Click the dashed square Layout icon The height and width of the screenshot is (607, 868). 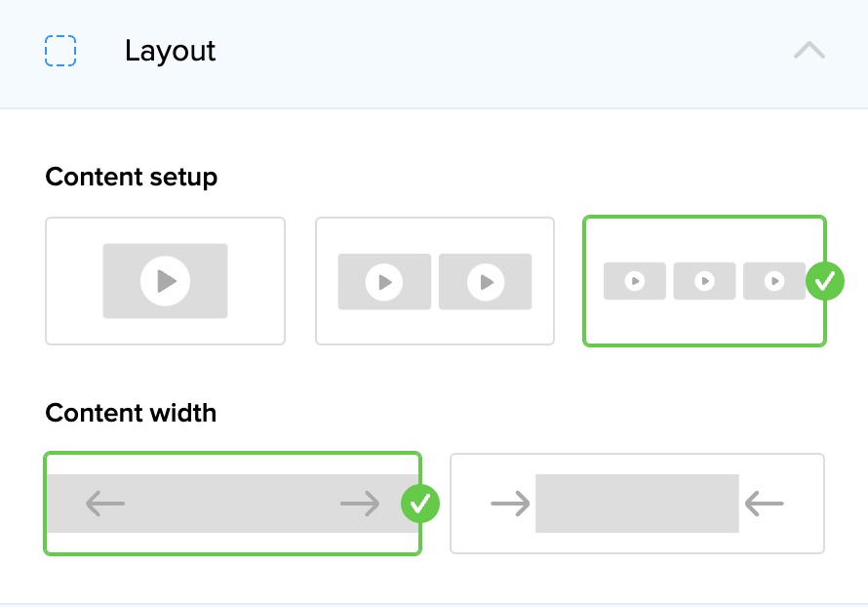pos(60,51)
